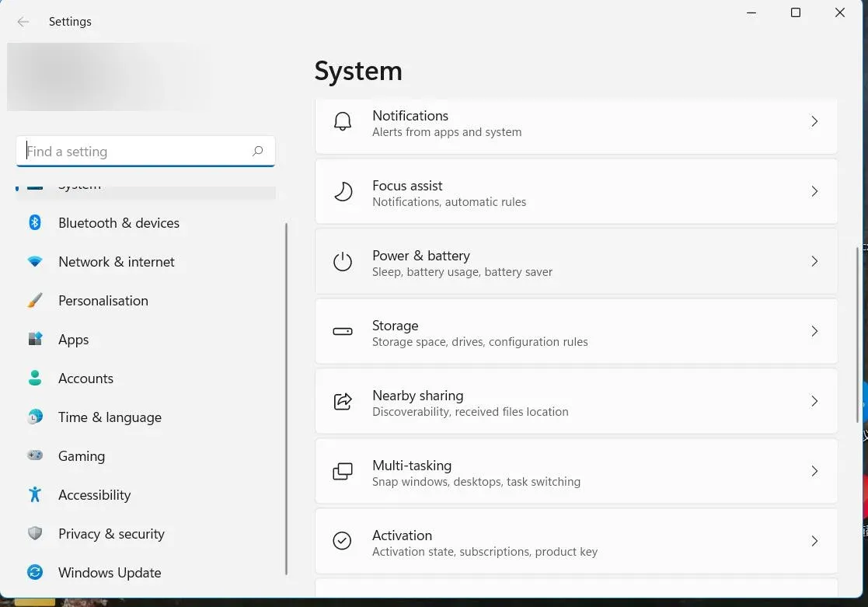
Task: Click the Nearby sharing share icon
Action: click(x=343, y=401)
